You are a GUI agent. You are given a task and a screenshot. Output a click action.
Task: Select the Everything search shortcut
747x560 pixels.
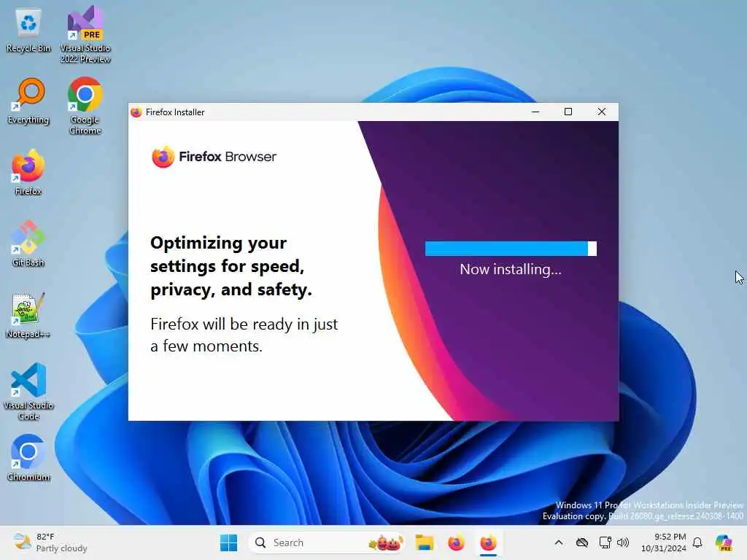[x=28, y=101]
